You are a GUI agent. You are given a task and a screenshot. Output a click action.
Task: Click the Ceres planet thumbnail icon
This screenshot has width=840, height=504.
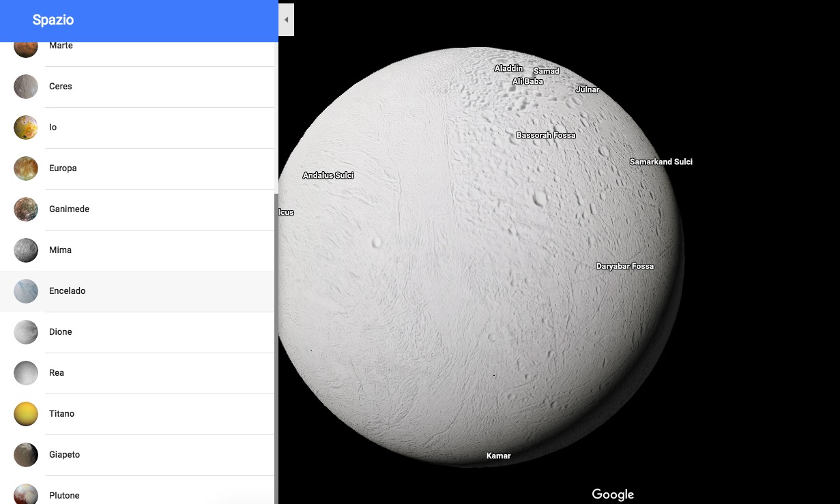[x=26, y=87]
